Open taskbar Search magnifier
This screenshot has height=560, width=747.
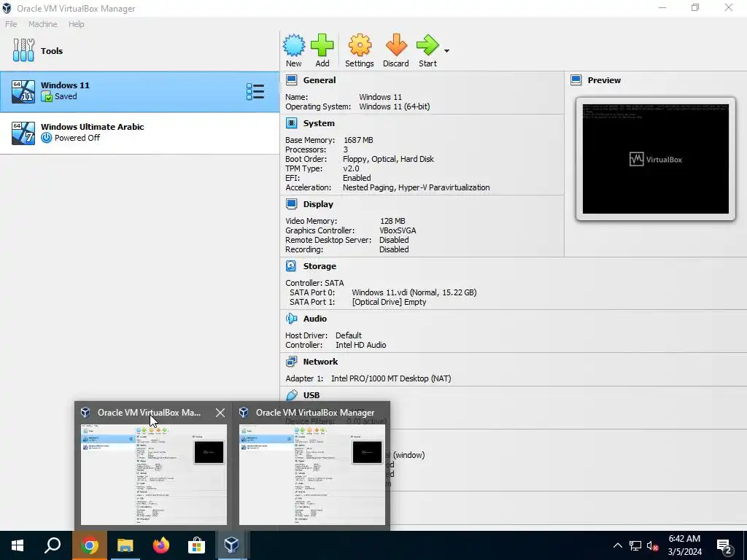(x=53, y=545)
